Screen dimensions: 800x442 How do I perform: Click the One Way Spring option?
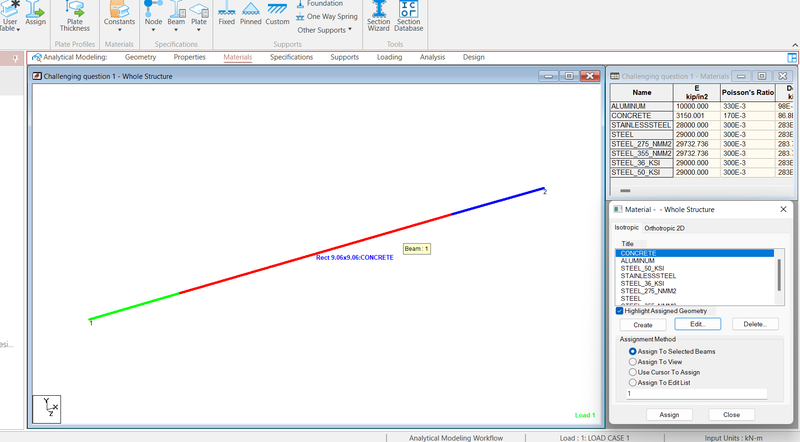(327, 16)
